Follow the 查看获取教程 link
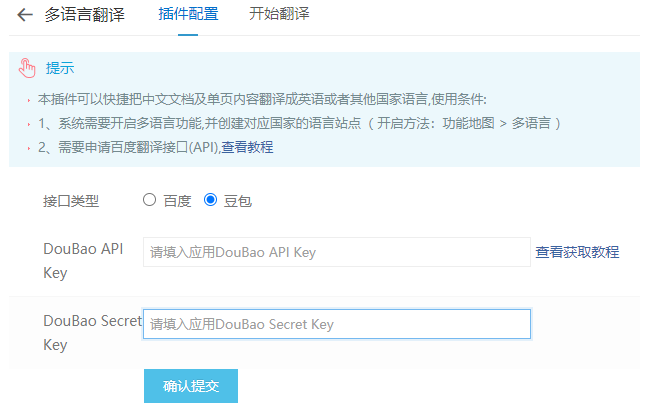Image resolution: width=658 pixels, height=405 pixels. point(577,252)
